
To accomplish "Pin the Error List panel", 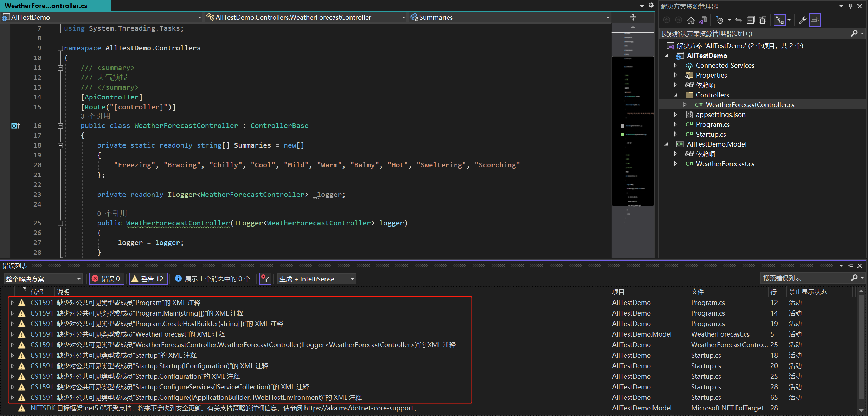I will 850,266.
